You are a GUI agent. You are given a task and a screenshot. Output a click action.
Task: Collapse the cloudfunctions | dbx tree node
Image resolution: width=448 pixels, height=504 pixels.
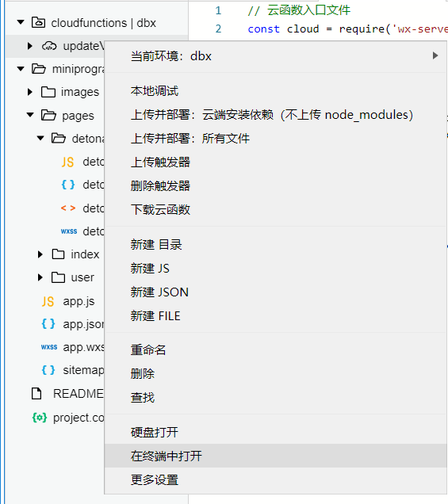(21, 22)
